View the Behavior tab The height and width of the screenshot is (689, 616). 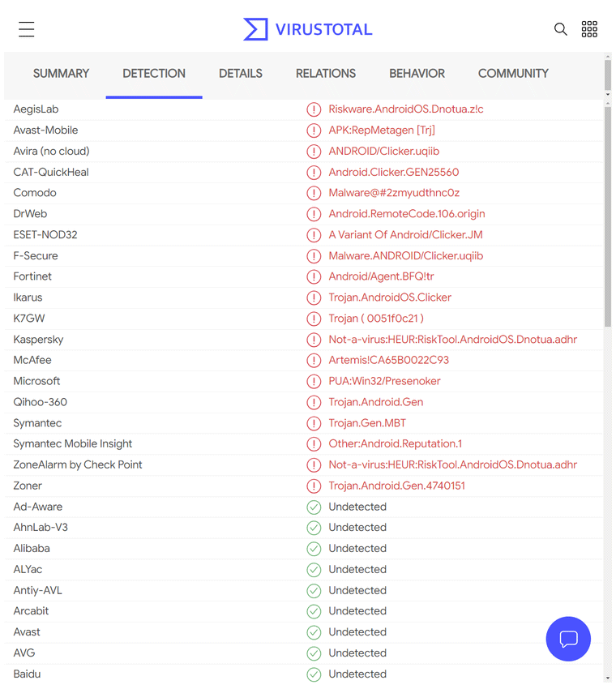417,73
